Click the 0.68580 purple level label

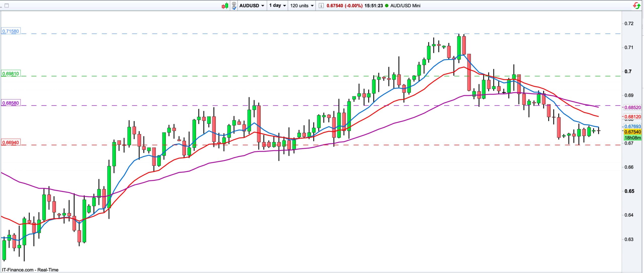click(x=11, y=103)
